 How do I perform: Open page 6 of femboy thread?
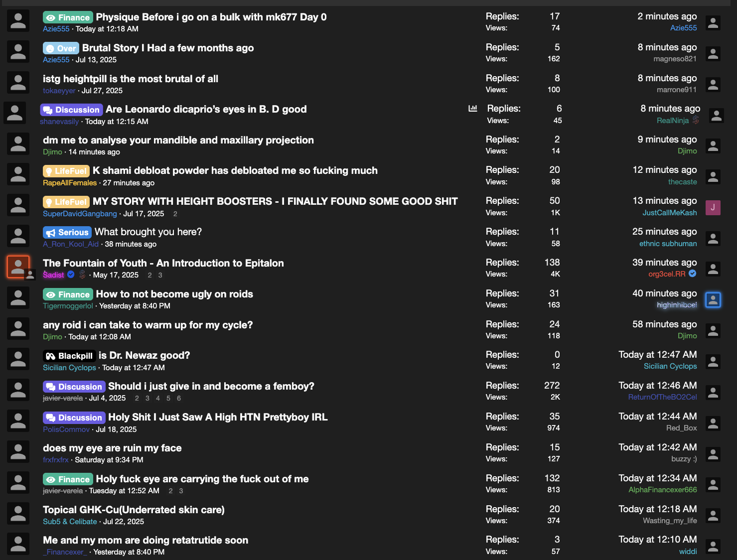tap(179, 398)
